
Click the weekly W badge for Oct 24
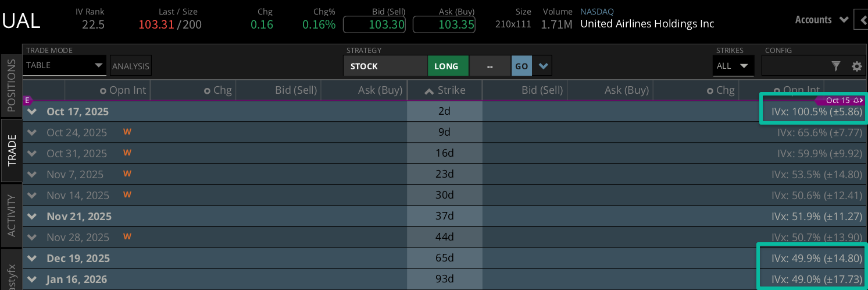pyautogui.click(x=127, y=132)
